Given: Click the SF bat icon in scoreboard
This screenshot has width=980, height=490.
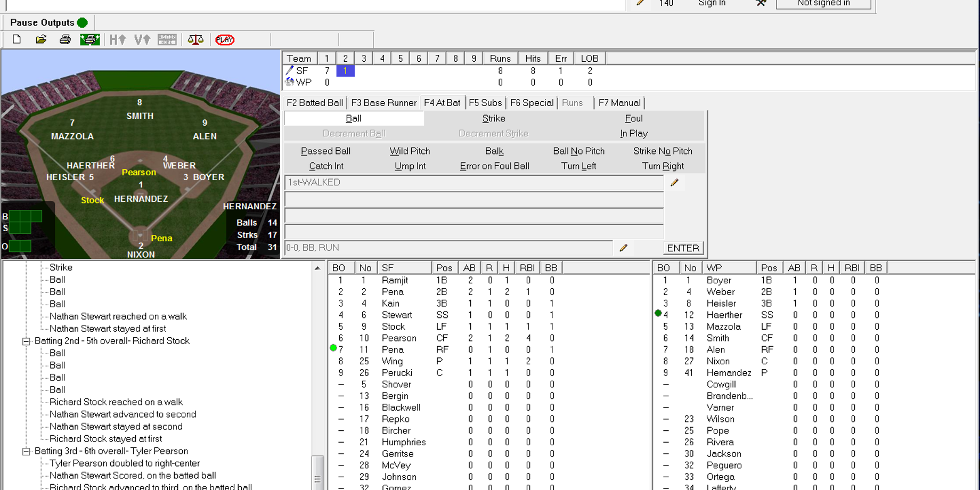Looking at the screenshot, I should coord(290,70).
